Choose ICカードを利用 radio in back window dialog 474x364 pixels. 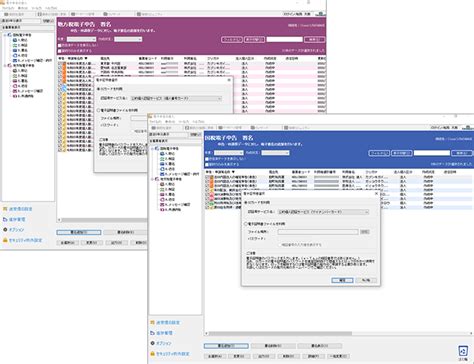tap(99, 89)
